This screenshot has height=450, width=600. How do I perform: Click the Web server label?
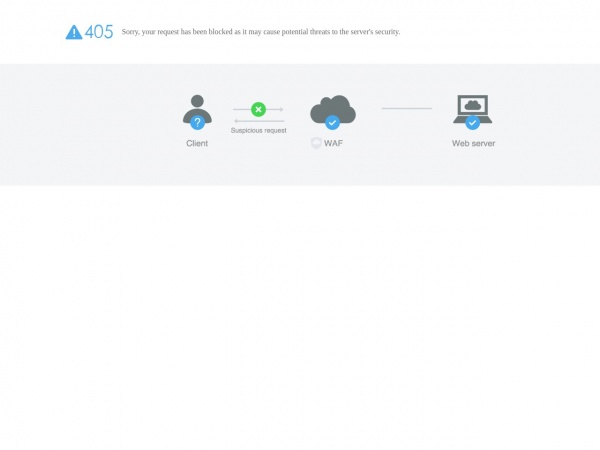click(x=473, y=143)
